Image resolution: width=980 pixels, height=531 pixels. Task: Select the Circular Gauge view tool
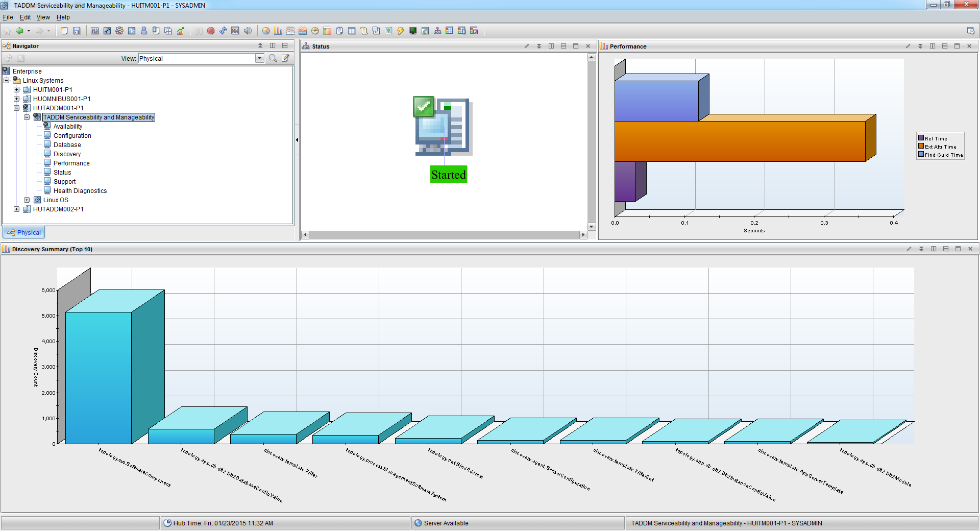[315, 31]
